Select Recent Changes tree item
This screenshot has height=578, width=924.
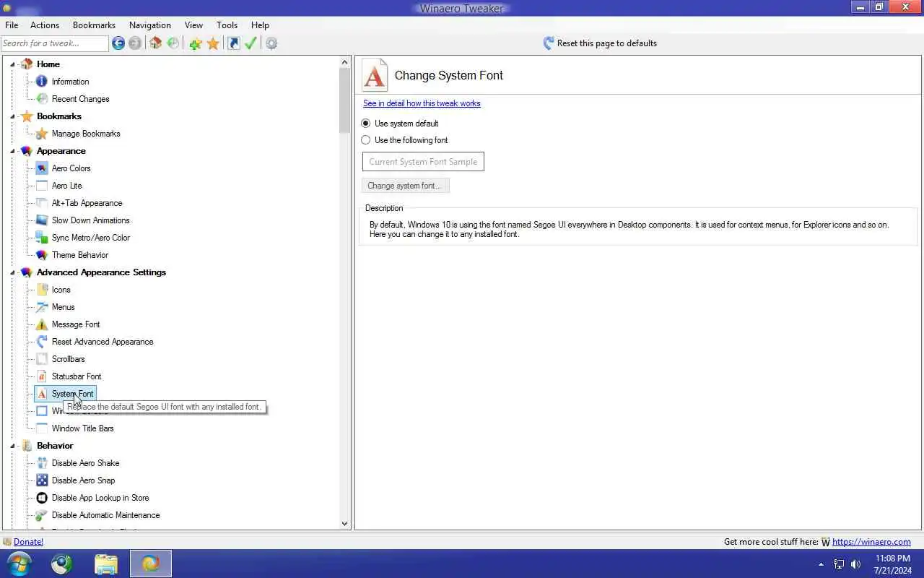point(81,99)
